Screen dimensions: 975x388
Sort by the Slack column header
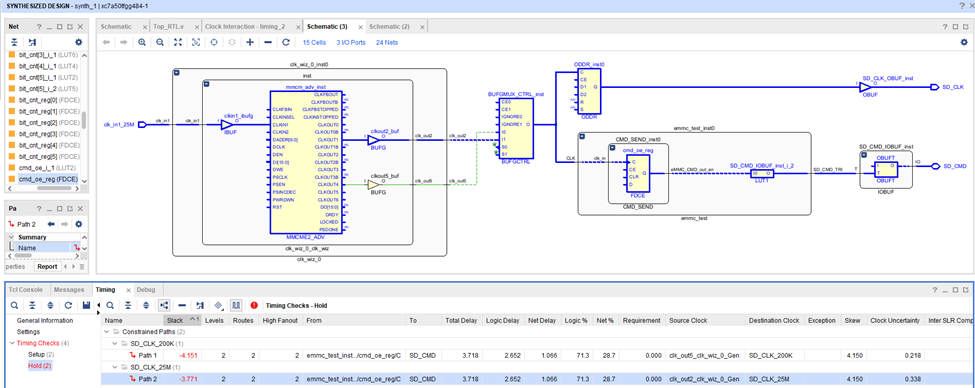pyautogui.click(x=183, y=321)
